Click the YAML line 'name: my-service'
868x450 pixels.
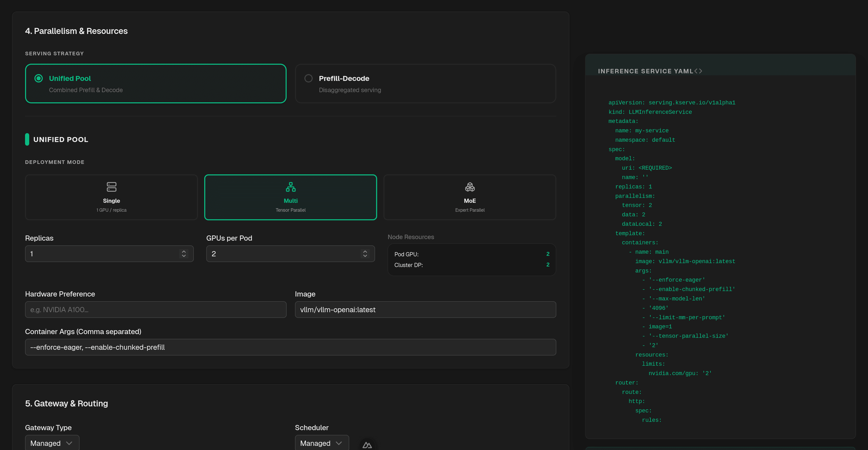(x=642, y=131)
